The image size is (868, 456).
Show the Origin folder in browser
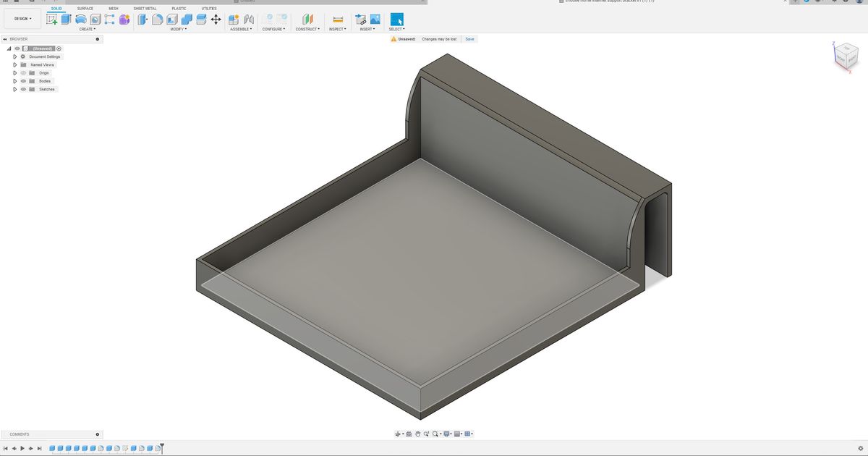pos(24,72)
